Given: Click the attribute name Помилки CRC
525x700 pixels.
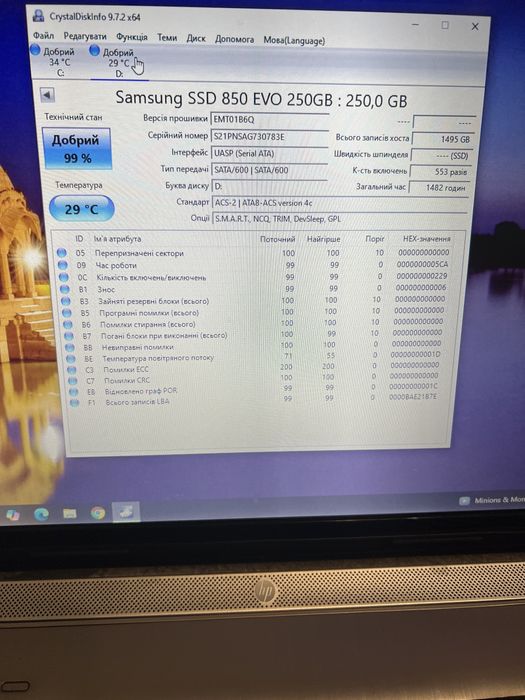Looking at the screenshot, I should click(x=127, y=380).
